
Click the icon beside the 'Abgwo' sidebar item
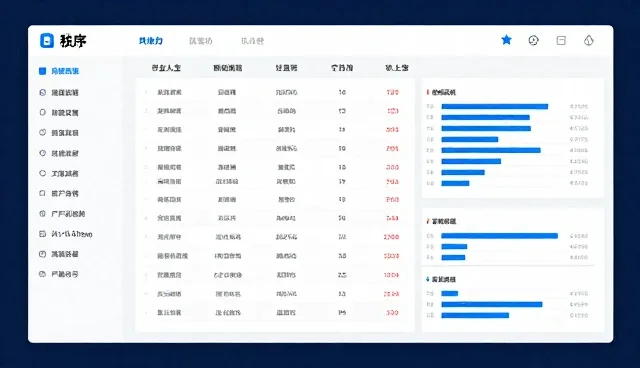(42, 234)
